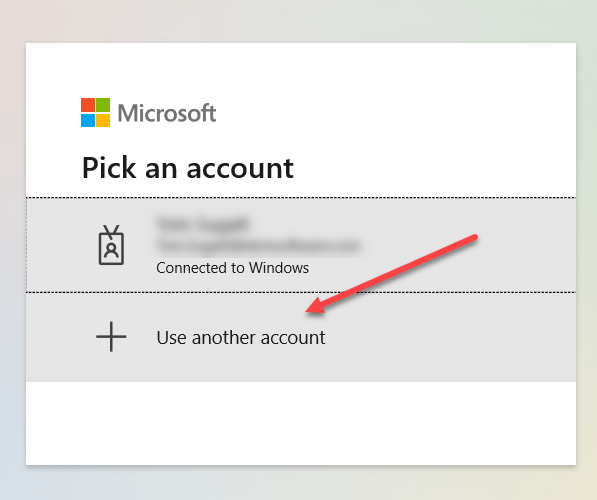
Task: Click the blurred account name text
Action: pos(203,224)
